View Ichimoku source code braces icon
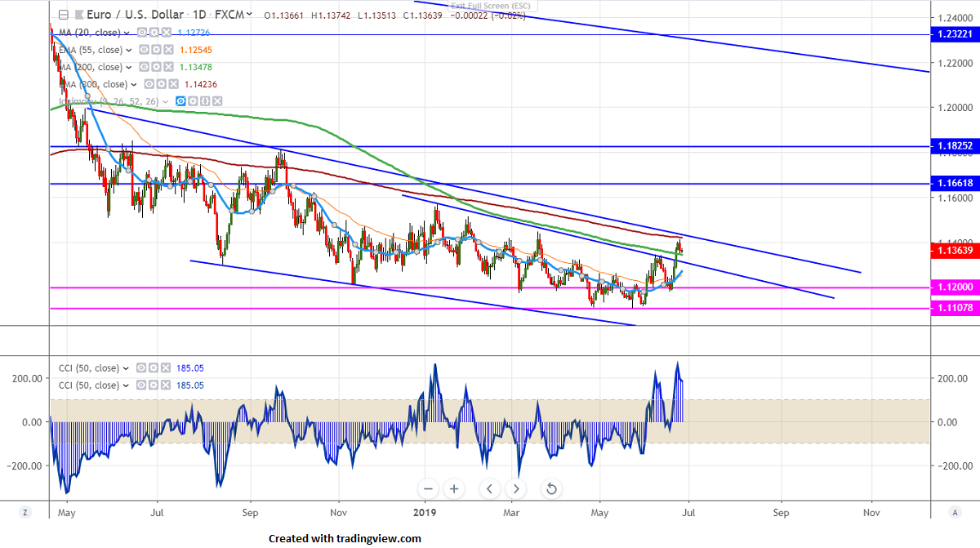 click(205, 101)
